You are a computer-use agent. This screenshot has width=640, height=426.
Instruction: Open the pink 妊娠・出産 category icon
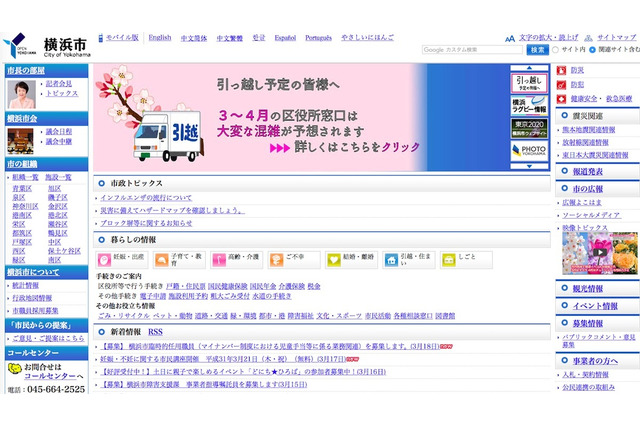(x=104, y=260)
